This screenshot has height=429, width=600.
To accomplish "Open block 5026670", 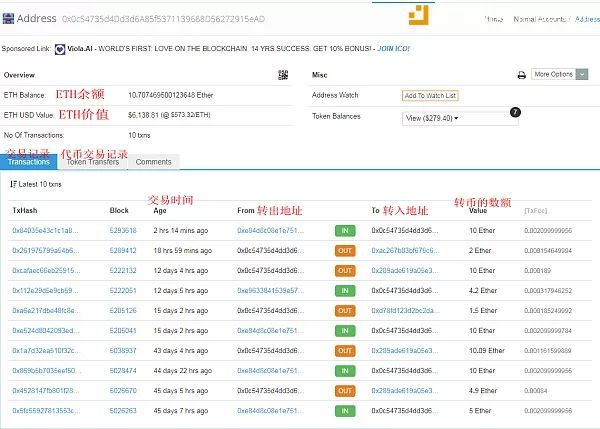I will (123, 391).
